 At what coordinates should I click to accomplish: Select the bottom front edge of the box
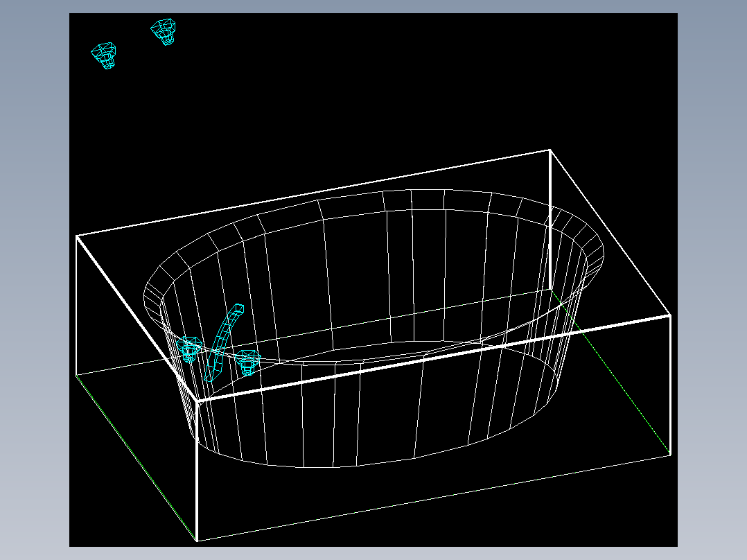[434, 498]
